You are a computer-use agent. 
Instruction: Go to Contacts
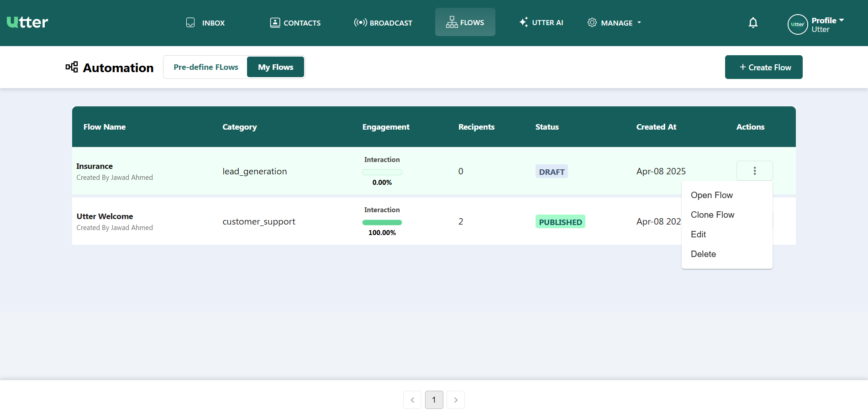[x=295, y=23]
